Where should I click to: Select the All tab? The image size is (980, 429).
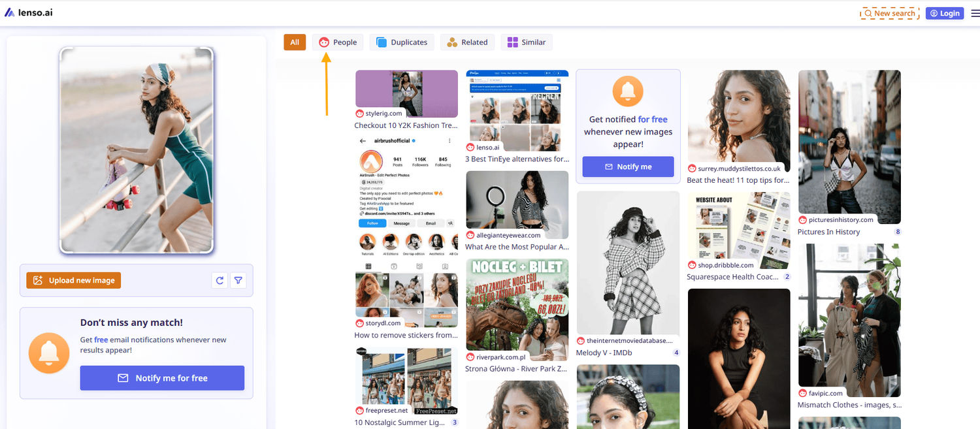coord(295,42)
